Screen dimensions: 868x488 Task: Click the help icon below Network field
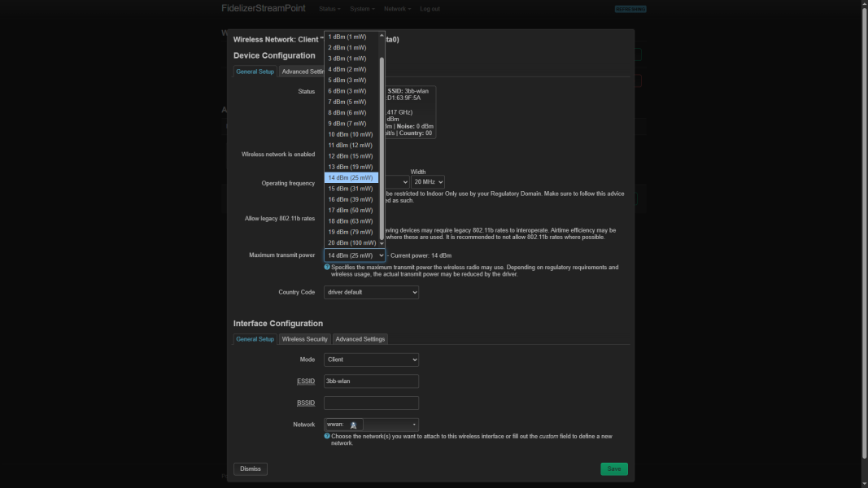[327, 436]
